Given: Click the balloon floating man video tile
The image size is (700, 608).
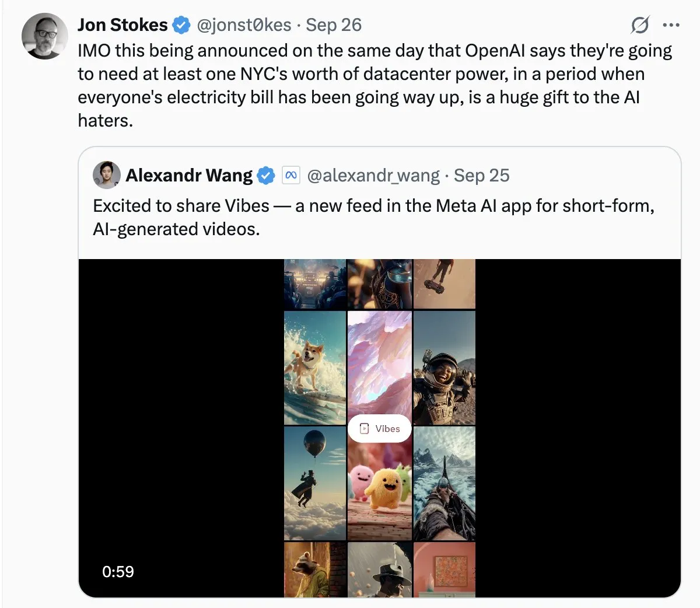Looking at the screenshot, I should [x=315, y=483].
